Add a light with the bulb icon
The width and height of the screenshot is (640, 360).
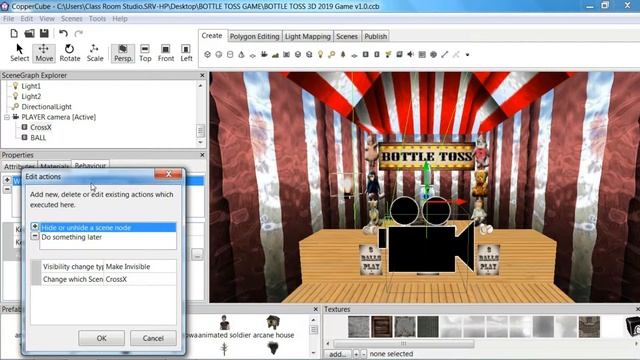[x=320, y=54]
